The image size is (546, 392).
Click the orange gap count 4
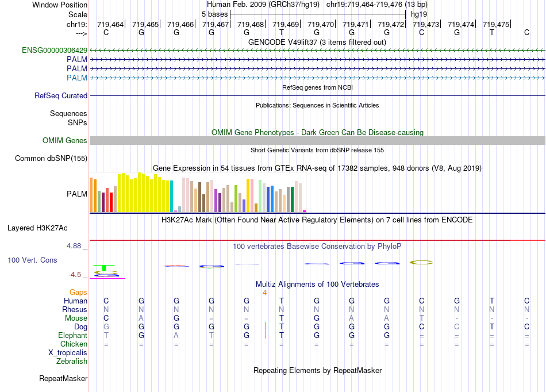pyautogui.click(x=264, y=293)
